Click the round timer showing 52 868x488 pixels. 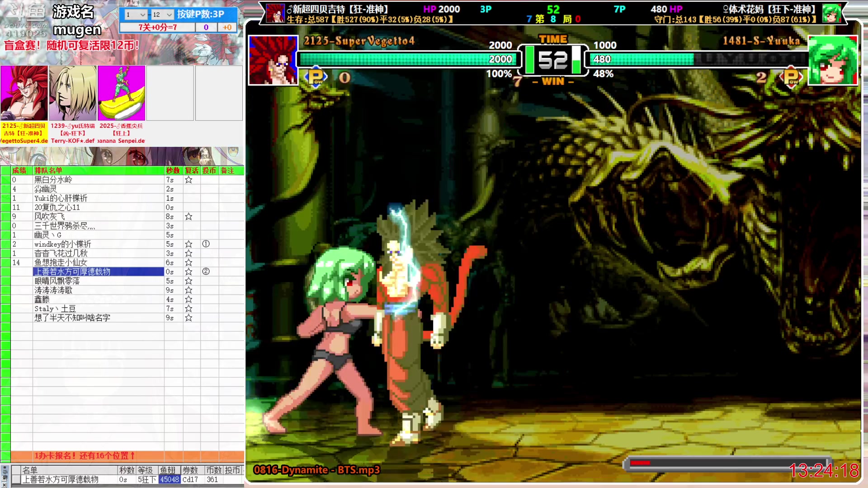[x=552, y=60]
